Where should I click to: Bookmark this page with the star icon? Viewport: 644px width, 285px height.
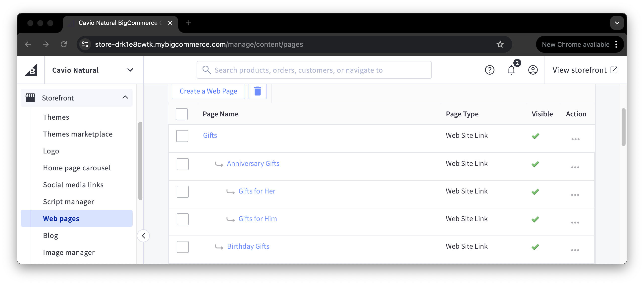[x=500, y=44]
